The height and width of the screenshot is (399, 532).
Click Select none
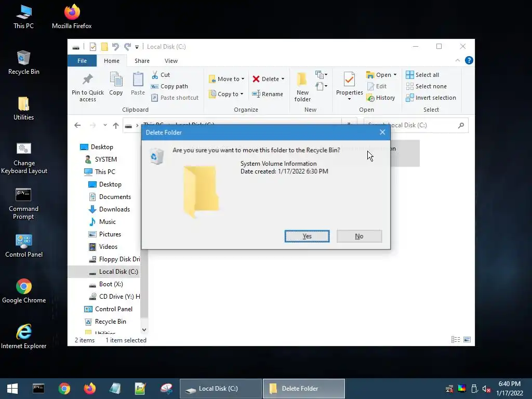tap(426, 86)
